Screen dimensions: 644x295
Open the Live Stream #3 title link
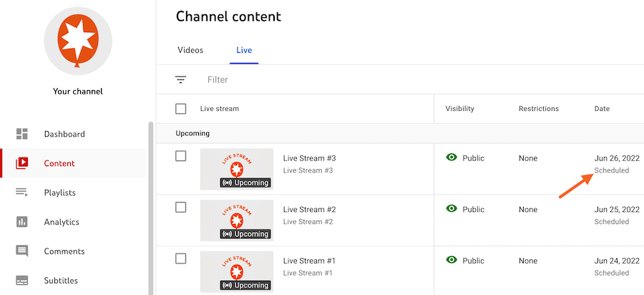tap(309, 158)
